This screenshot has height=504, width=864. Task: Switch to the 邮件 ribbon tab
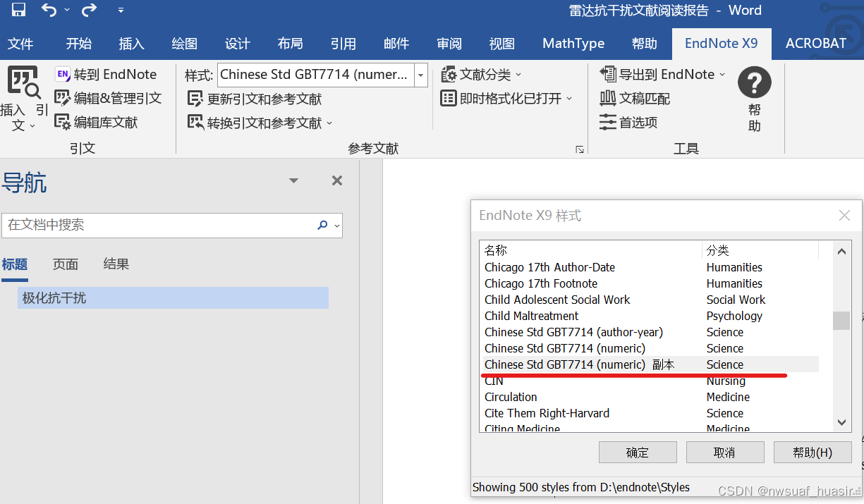396,44
